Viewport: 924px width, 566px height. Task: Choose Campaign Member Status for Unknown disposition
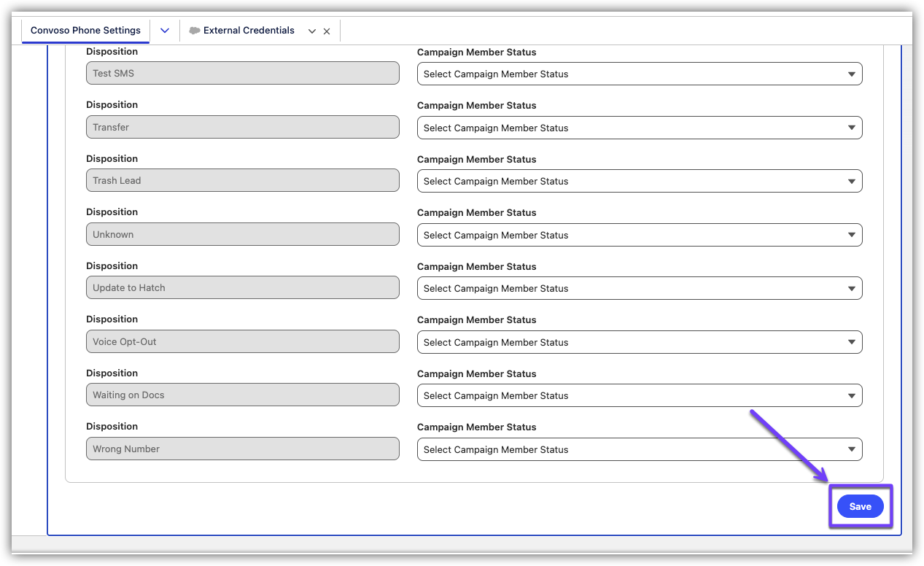[639, 235]
